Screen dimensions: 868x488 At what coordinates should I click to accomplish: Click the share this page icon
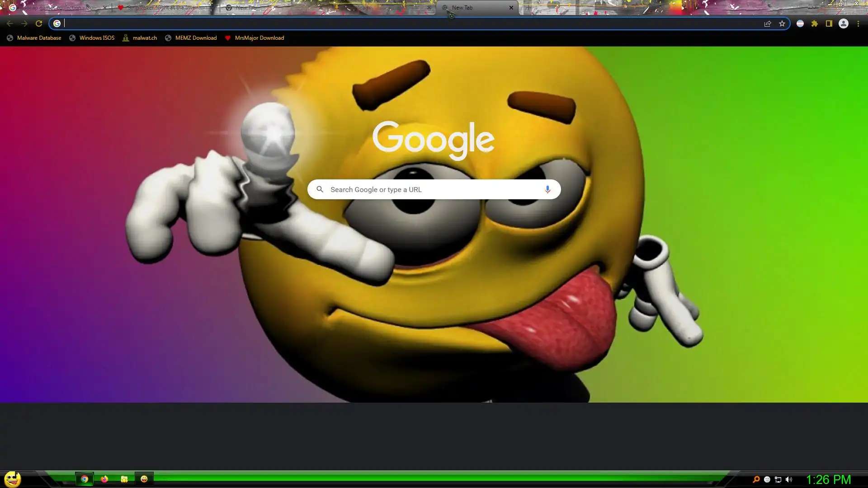(x=768, y=23)
